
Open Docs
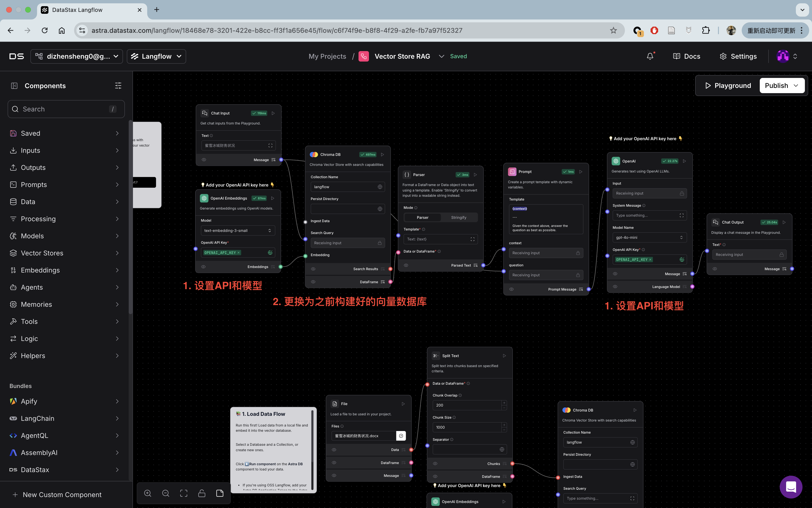(686, 56)
